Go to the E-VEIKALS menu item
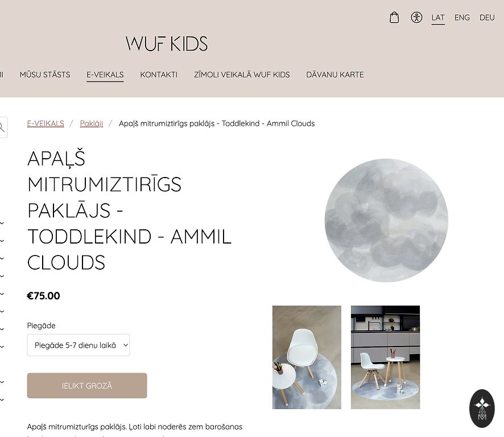Viewport: 504px width, 437px height. 105,75
